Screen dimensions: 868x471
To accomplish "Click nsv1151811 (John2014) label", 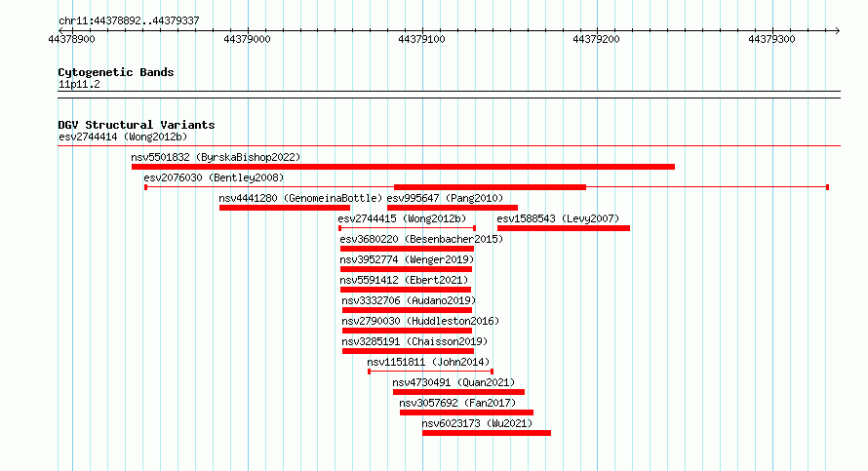I will pos(428,362).
